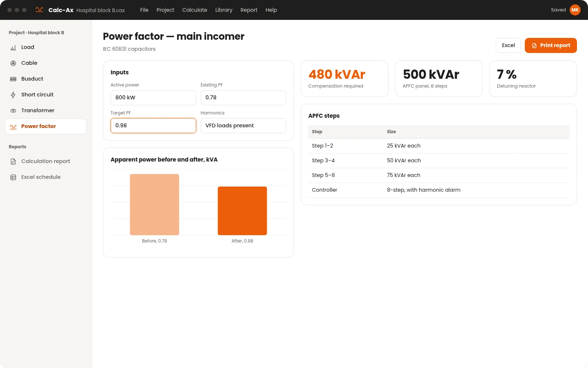Open the File menu
This screenshot has height=368, width=588.
click(x=144, y=10)
